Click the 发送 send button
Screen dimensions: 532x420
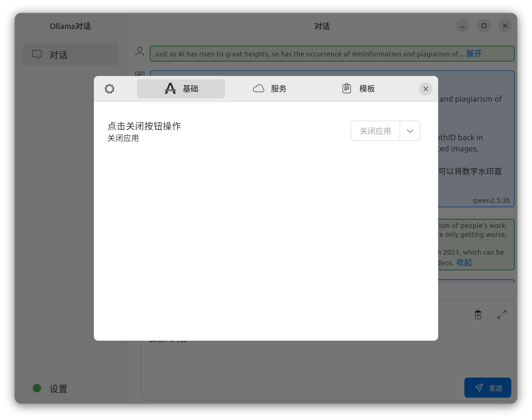[x=488, y=388]
